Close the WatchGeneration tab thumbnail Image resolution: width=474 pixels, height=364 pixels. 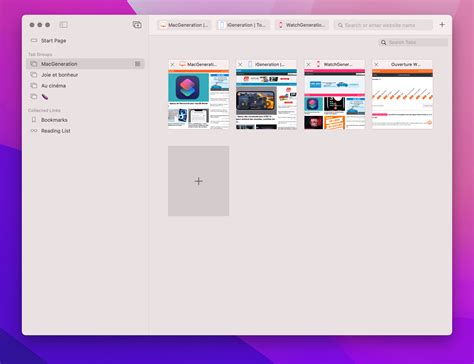click(308, 64)
